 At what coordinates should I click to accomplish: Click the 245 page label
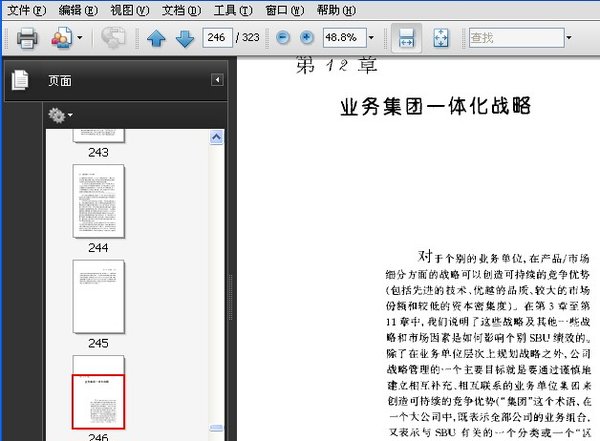click(98, 343)
